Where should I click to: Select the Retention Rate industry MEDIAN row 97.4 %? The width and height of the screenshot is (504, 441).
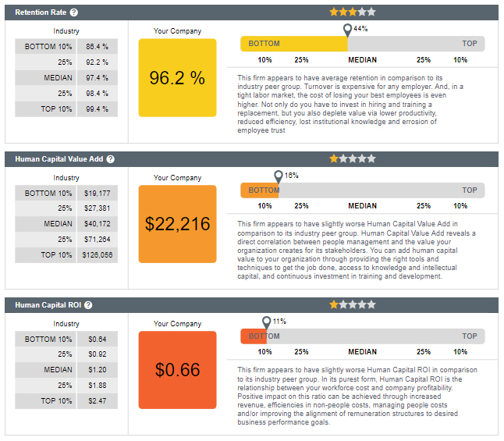click(66, 78)
